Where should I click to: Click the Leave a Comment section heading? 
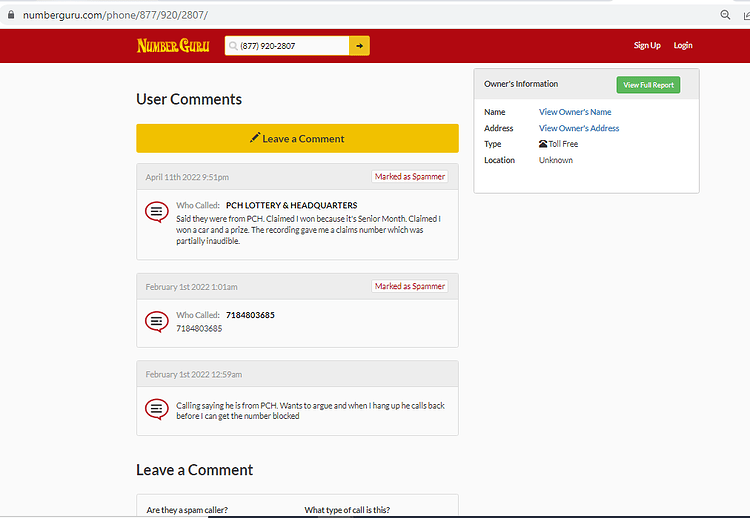[194, 470]
